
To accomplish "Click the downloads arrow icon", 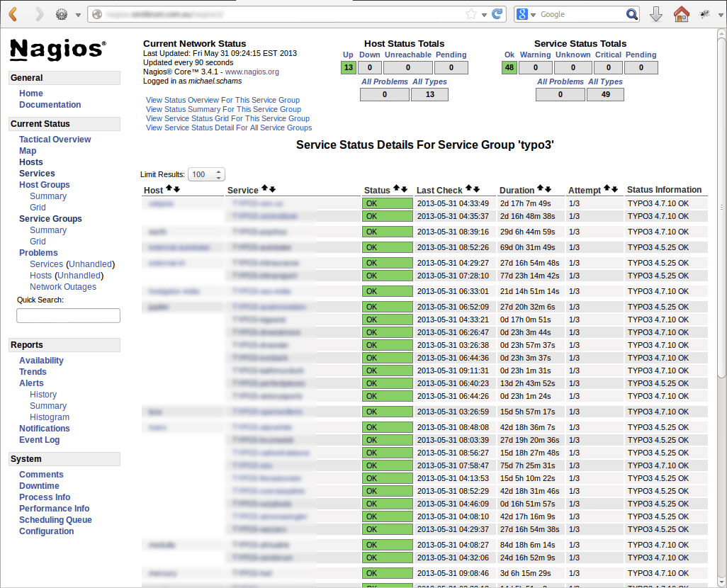I will [x=656, y=13].
